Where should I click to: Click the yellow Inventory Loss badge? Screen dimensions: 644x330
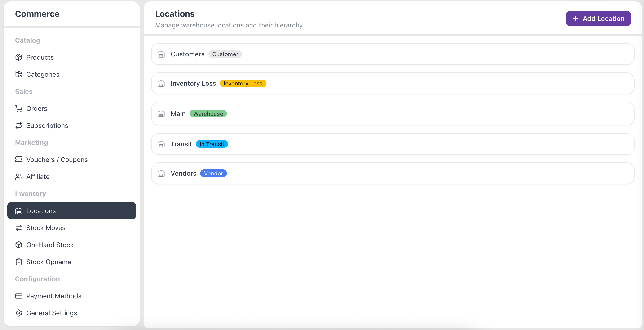click(x=243, y=83)
